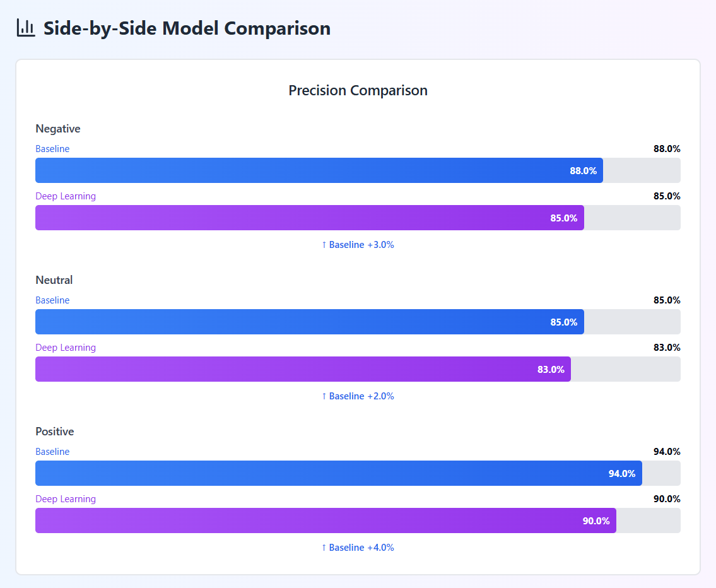Image resolution: width=716 pixels, height=588 pixels.
Task: Select the Positive class heading
Action: click(x=55, y=432)
